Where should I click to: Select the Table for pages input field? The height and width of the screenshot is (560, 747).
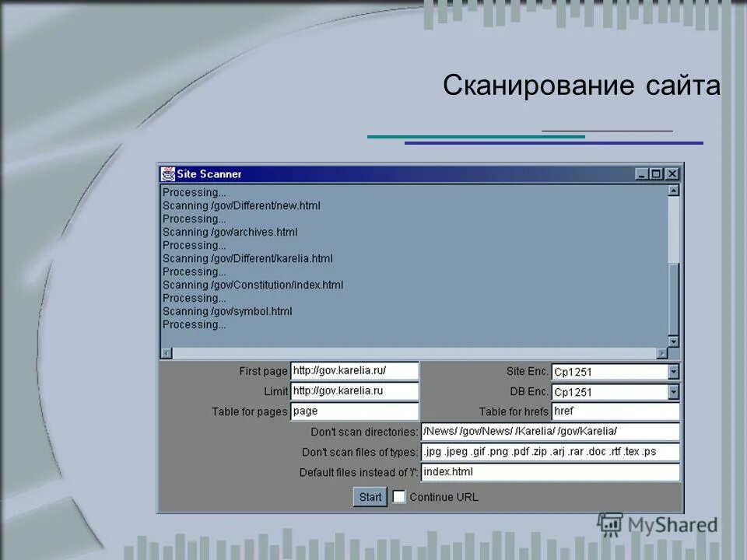coord(354,411)
